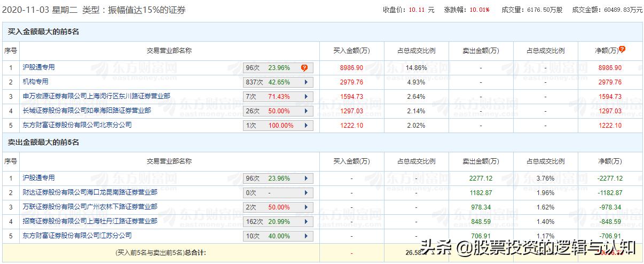The image size is (644, 264).
Task: Open 招商证券上海牡丹江路营业部 link
Action: click(x=90, y=221)
